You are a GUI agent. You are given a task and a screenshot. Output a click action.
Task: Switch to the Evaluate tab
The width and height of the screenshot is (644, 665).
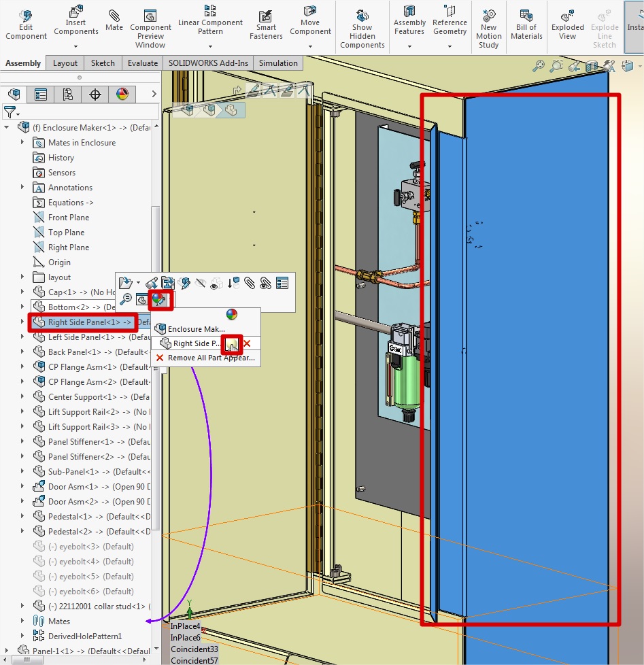point(142,63)
